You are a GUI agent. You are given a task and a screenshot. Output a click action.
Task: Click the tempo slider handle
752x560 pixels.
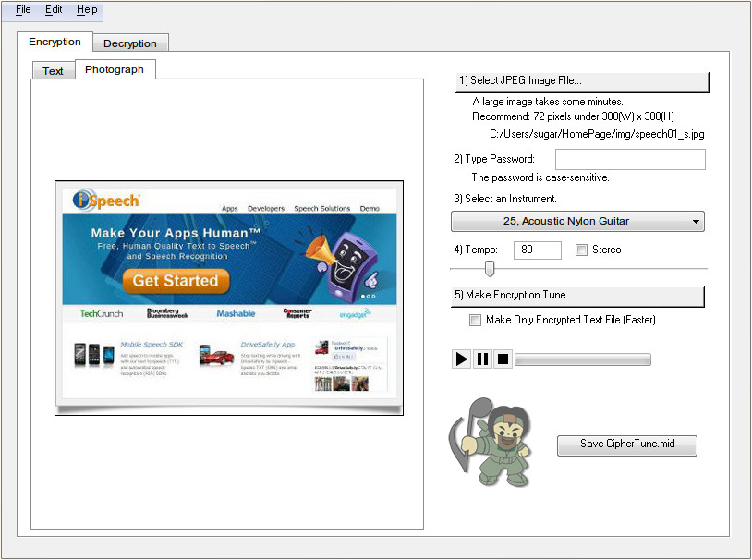490,268
